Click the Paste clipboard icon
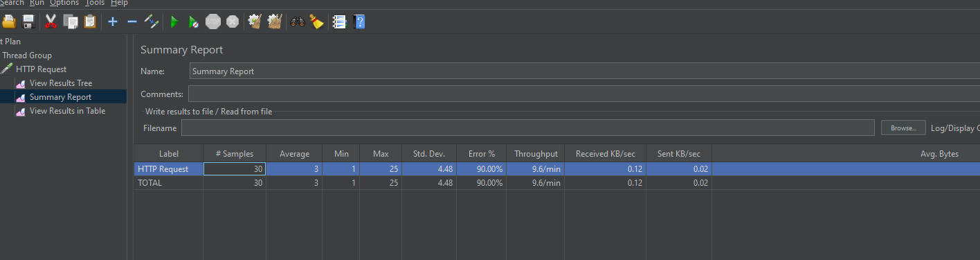The width and height of the screenshot is (980, 260). (90, 21)
